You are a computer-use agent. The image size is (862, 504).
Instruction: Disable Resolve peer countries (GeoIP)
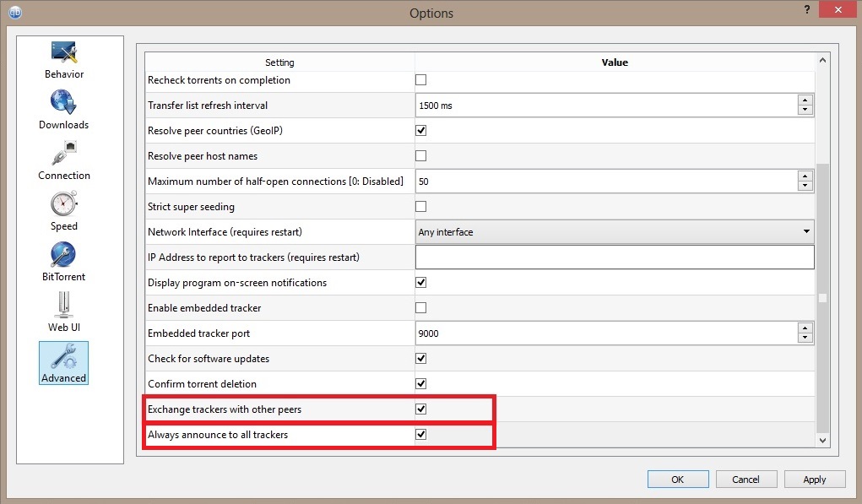[420, 131]
